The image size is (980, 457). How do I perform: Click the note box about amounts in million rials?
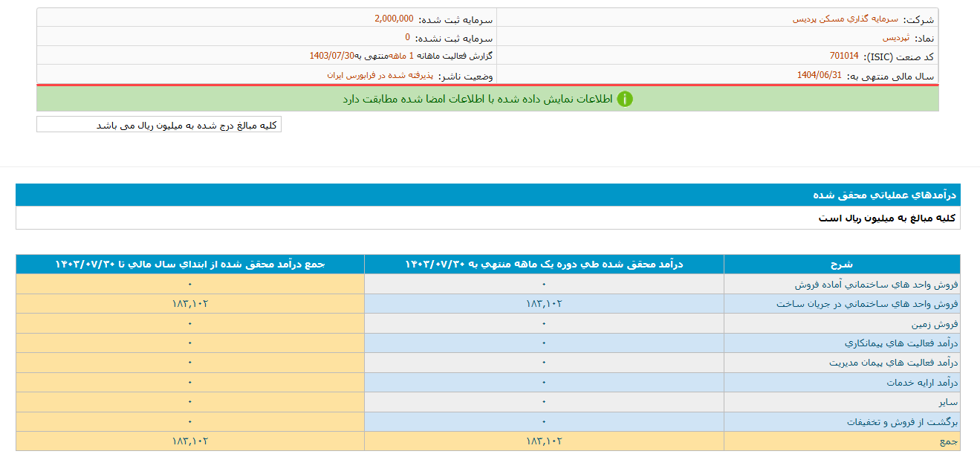tap(159, 125)
